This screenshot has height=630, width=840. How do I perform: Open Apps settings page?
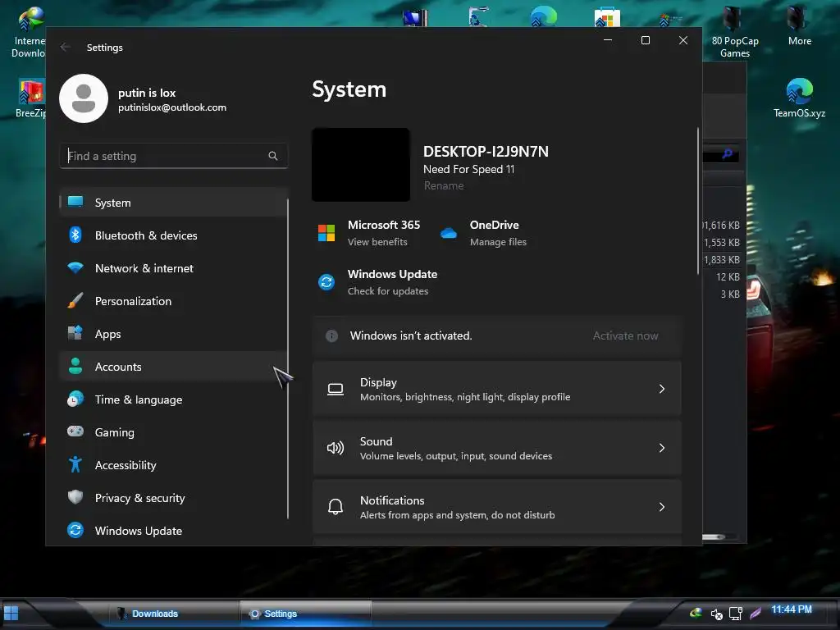click(174, 334)
